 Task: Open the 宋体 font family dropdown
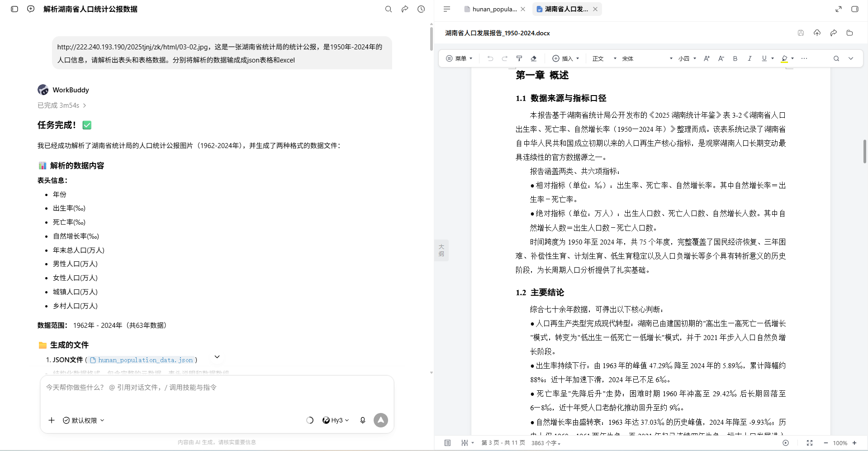pyautogui.click(x=647, y=58)
